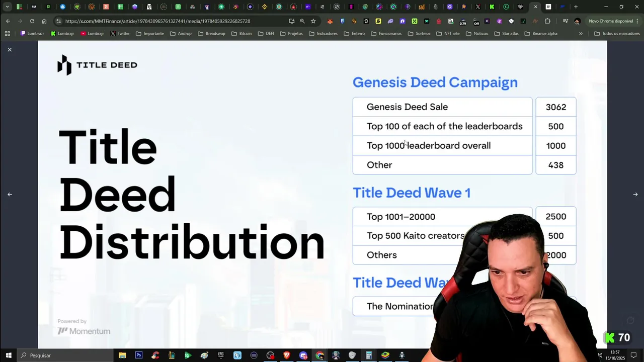Open the Breadswap bookmark folder

211,33
